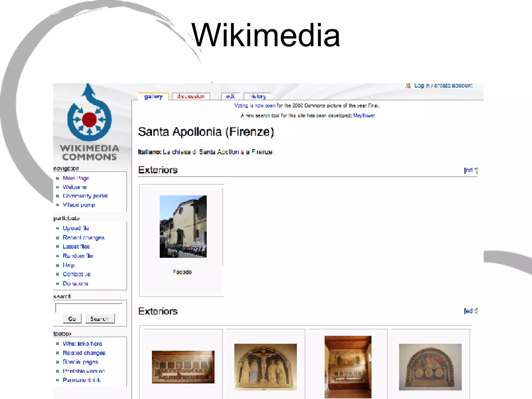Open the Last Supper fresco thumbnail

[x=183, y=367]
